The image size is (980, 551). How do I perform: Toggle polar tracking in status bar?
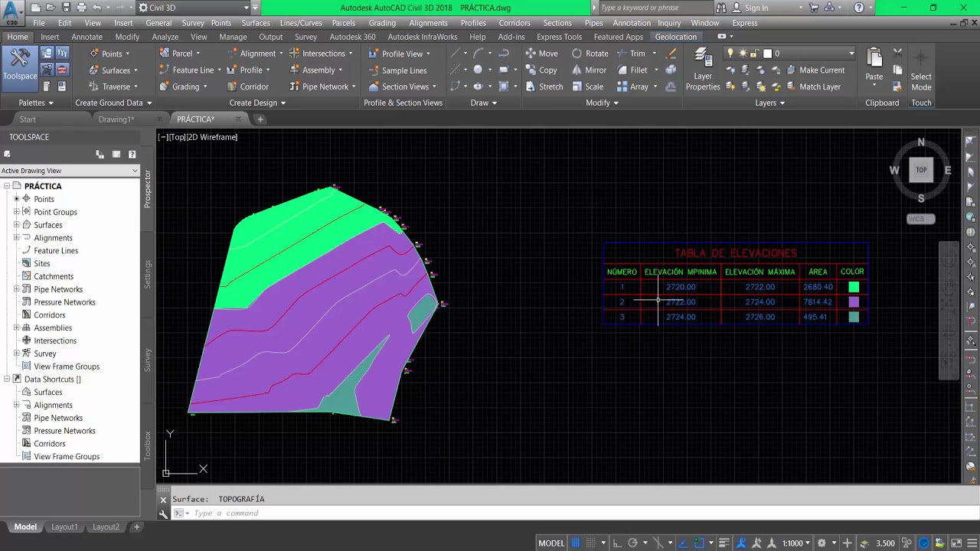(632, 543)
